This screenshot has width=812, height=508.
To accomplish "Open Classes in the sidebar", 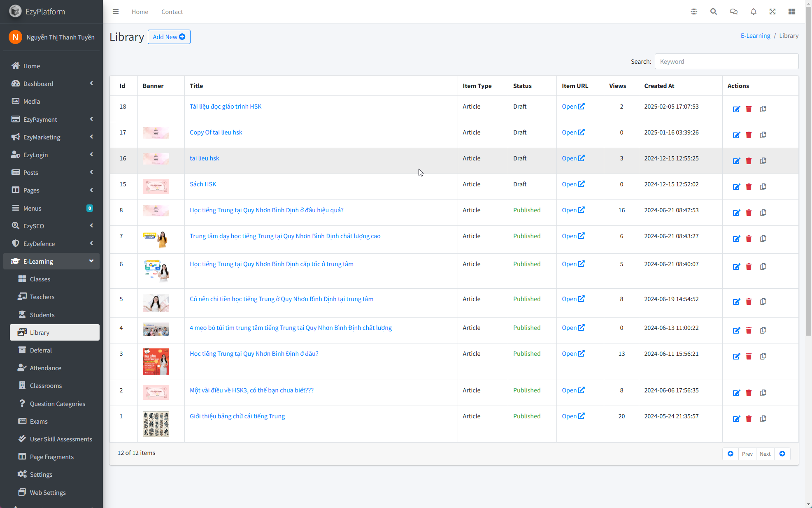I will click(x=55, y=279).
